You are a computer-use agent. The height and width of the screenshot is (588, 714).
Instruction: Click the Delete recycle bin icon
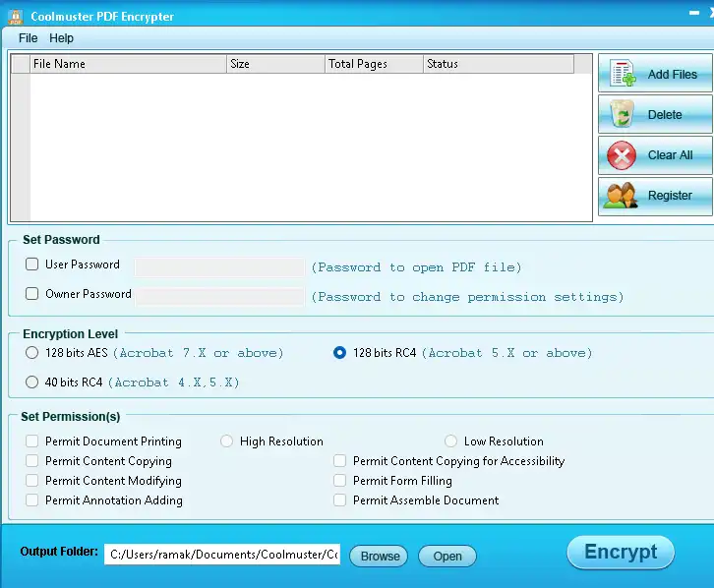coord(623,114)
